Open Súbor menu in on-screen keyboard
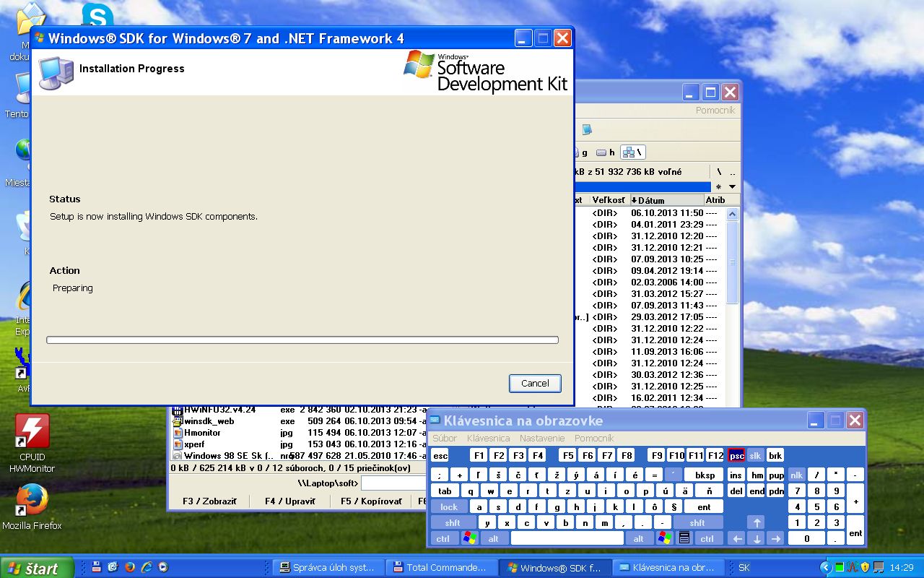 pyautogui.click(x=445, y=438)
